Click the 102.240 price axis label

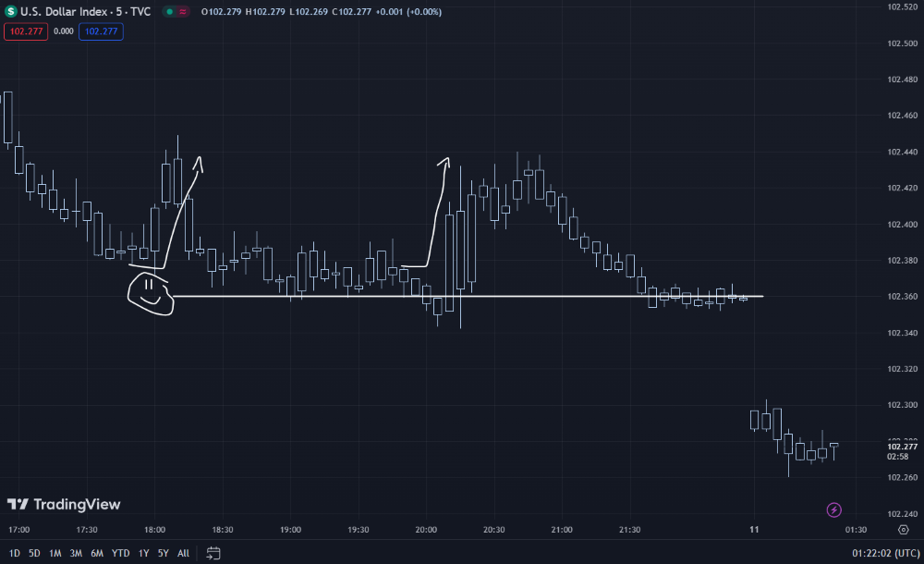coord(902,514)
